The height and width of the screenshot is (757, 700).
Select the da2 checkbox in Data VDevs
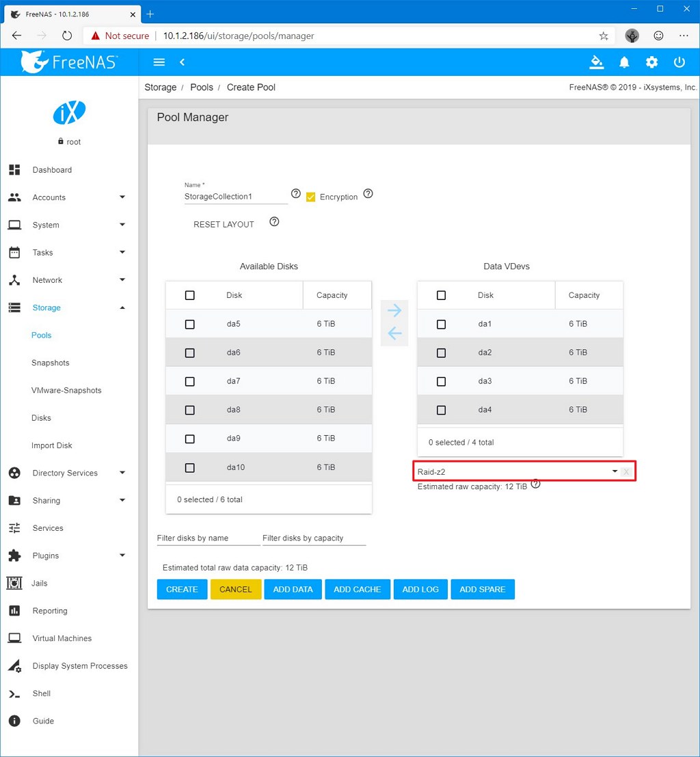[x=441, y=353]
